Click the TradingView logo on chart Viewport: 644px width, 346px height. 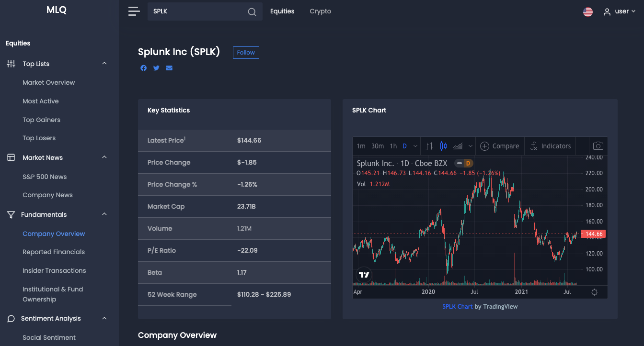tap(364, 275)
